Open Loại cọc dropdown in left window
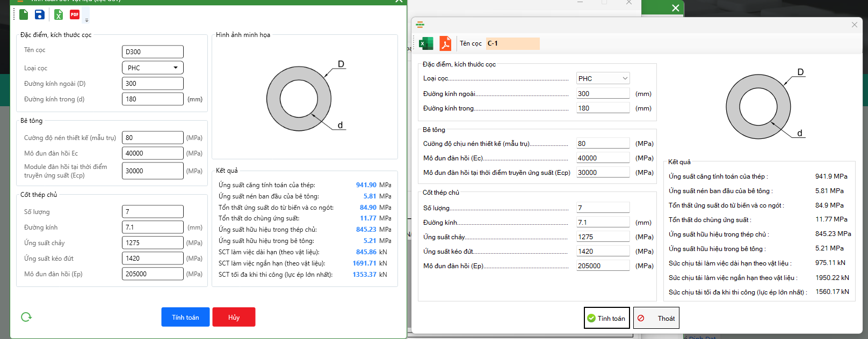 tap(153, 68)
